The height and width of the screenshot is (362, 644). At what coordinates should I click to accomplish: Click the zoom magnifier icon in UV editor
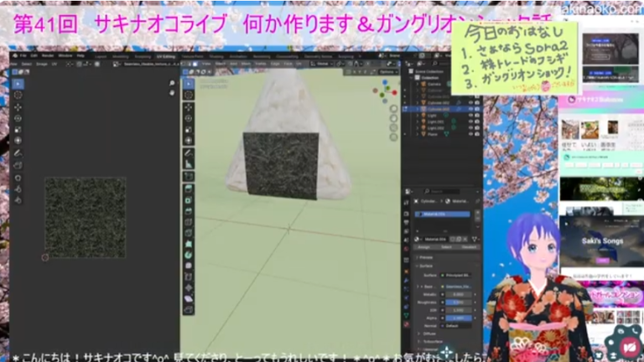[172, 84]
